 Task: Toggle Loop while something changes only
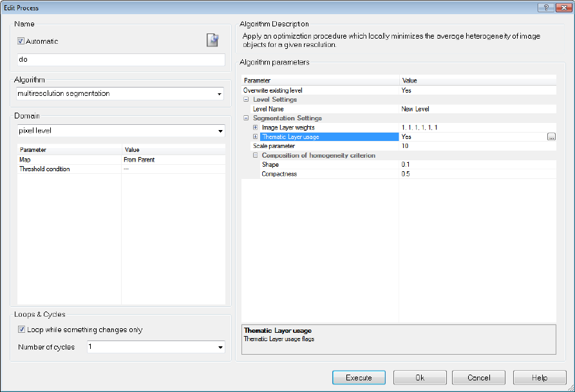22,330
